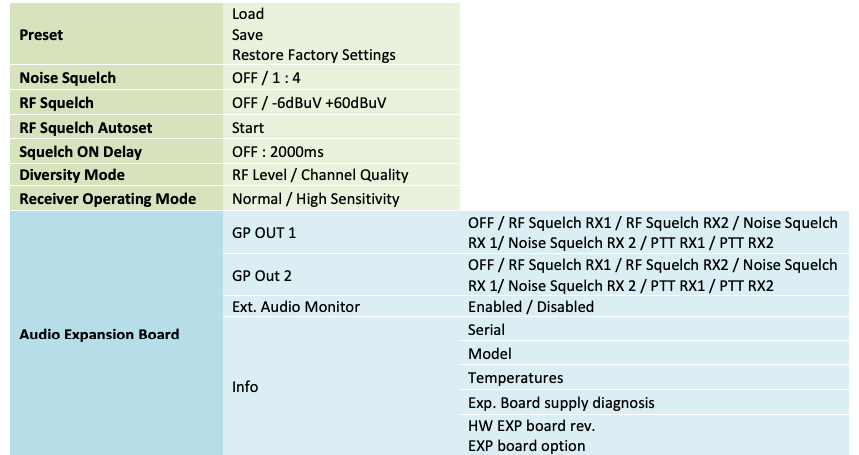859x455 pixels.
Task: Click the Diversity Mode label
Action: click(72, 175)
